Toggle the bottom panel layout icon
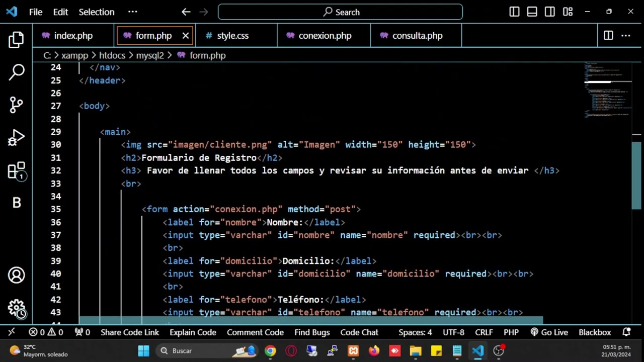This screenshot has width=644, height=362. pos(532,12)
